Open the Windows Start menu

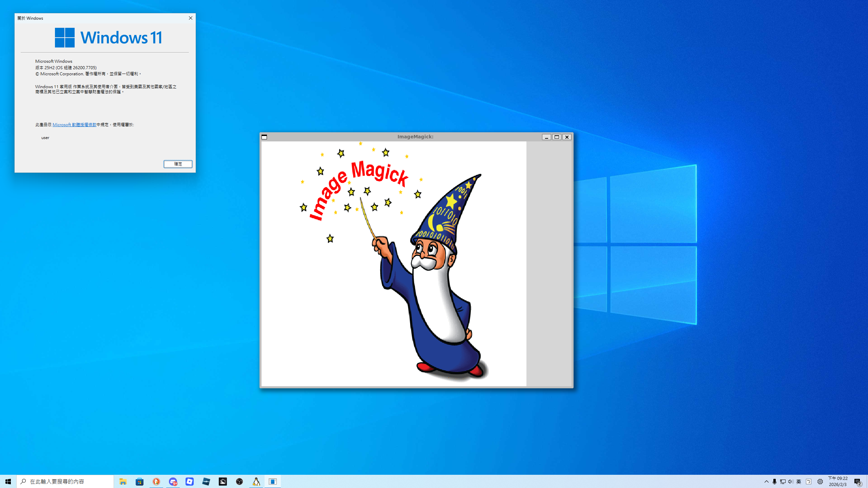[8, 481]
